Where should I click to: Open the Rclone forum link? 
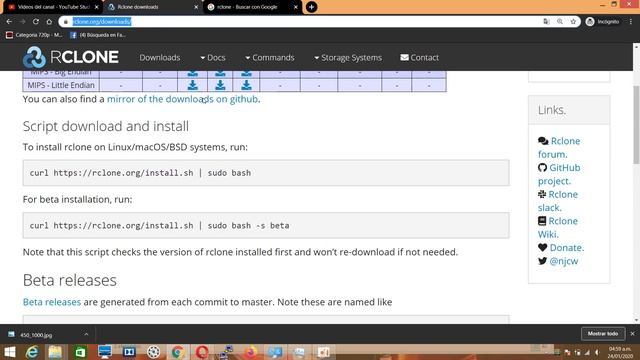coord(559,147)
